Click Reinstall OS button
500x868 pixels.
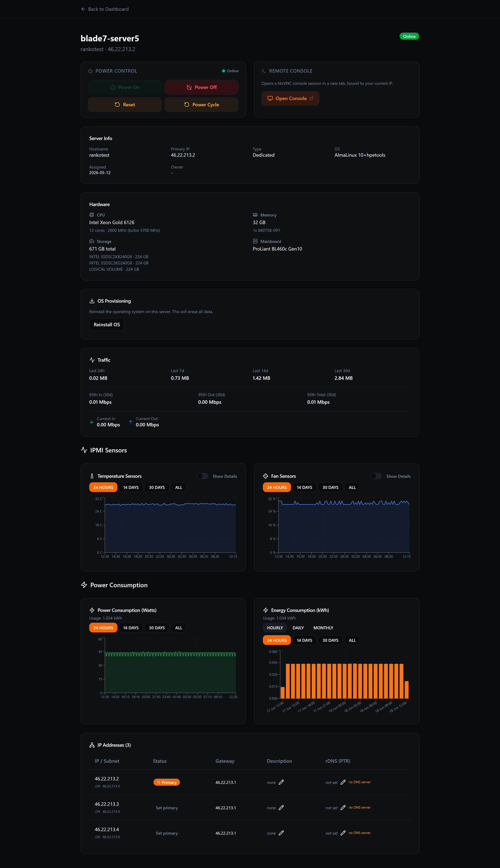tap(107, 324)
